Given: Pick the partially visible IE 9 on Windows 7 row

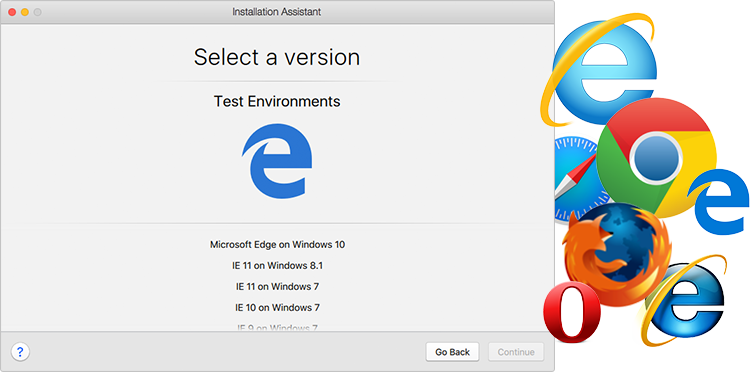Looking at the screenshot, I should pos(277,328).
